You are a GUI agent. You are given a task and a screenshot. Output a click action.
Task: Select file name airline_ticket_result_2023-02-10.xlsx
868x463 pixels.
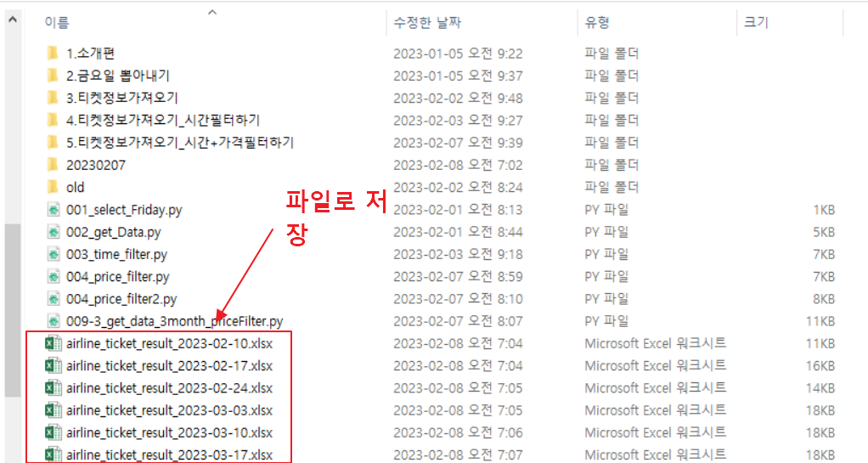point(169,343)
